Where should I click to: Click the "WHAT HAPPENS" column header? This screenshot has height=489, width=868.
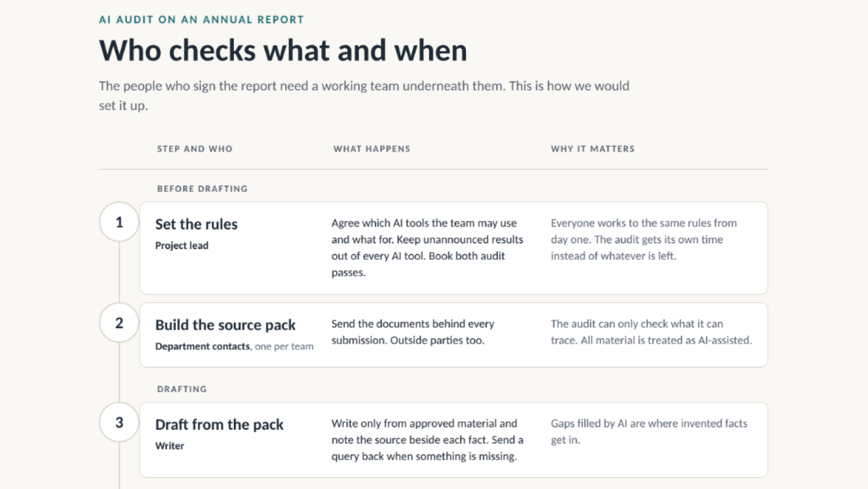pyautogui.click(x=372, y=149)
